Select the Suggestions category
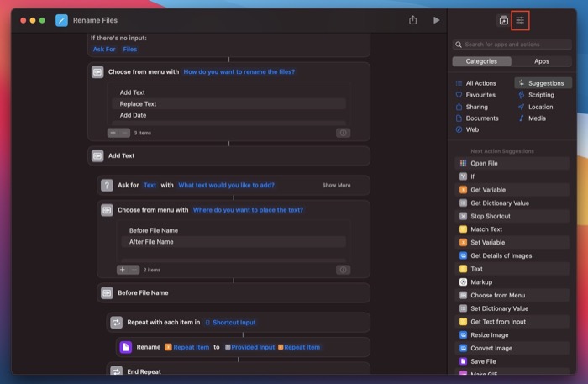The width and height of the screenshot is (588, 384). point(543,83)
